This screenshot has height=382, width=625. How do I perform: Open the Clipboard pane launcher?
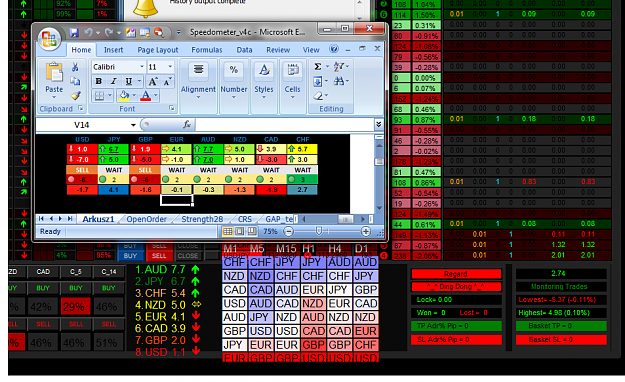[81, 108]
